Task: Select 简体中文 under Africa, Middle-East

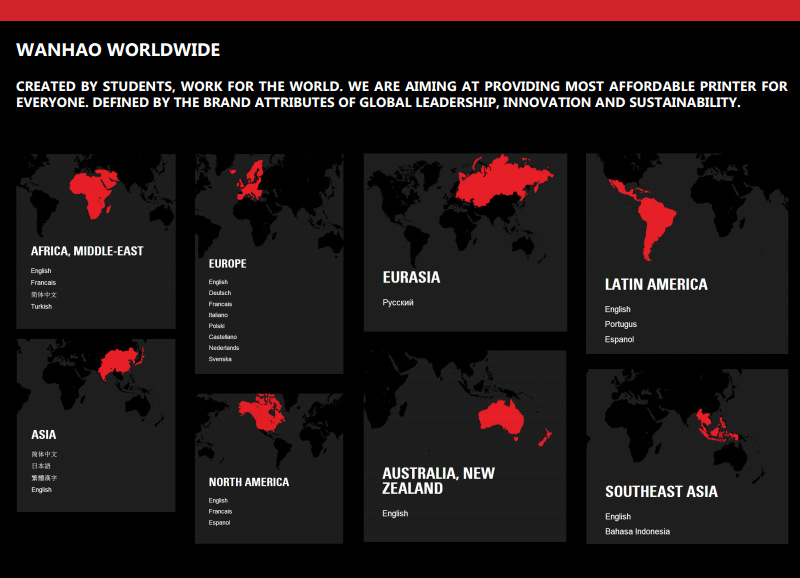Action: coord(44,294)
